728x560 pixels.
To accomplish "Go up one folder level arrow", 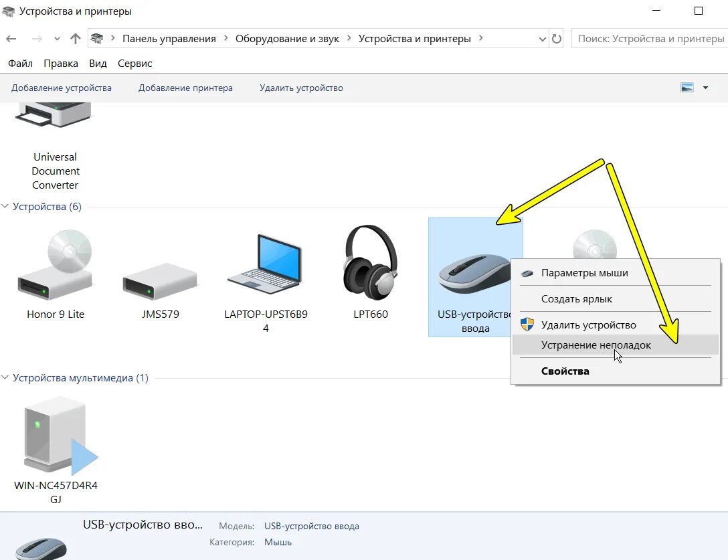I will (75, 39).
